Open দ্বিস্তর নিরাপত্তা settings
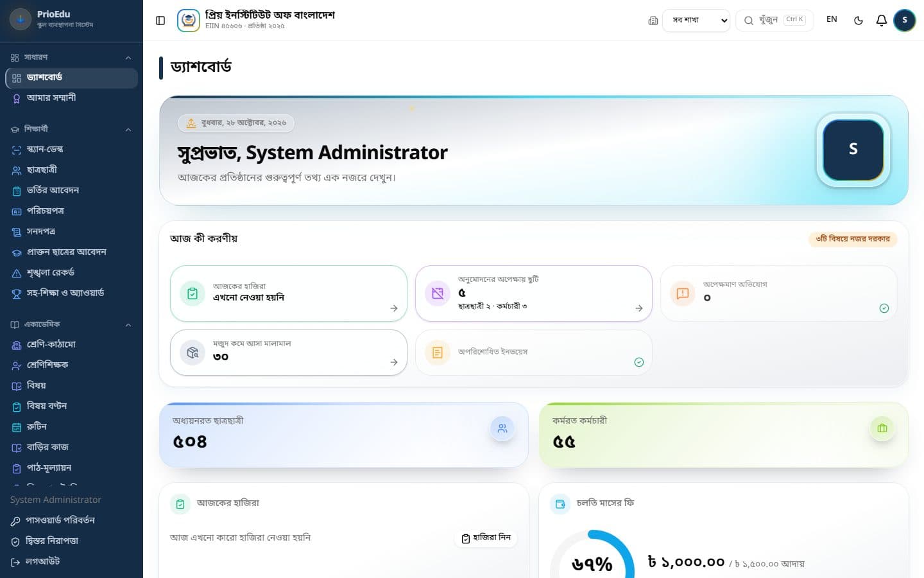 point(71,541)
